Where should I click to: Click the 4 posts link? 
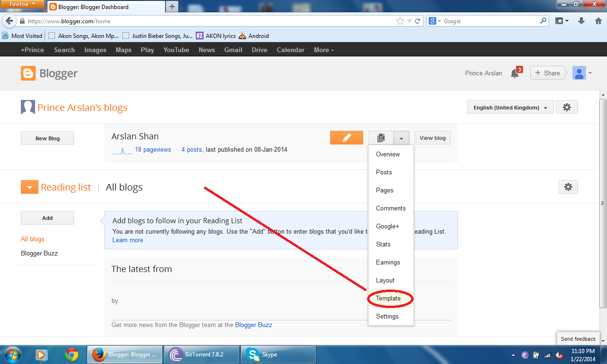[192, 149]
